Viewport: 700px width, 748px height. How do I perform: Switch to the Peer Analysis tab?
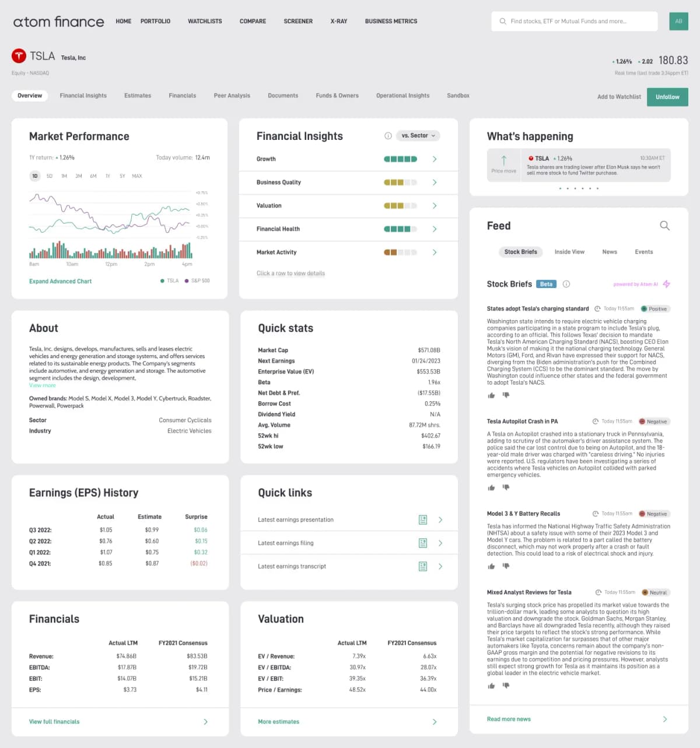(232, 96)
